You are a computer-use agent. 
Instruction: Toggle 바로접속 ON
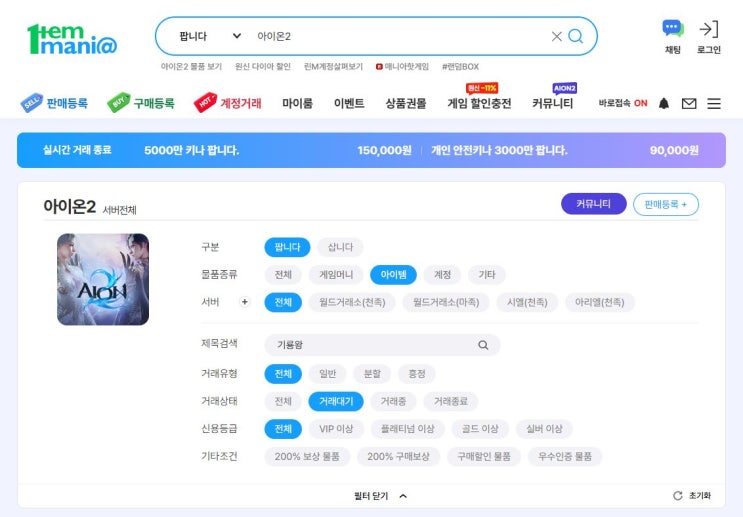[x=623, y=103]
